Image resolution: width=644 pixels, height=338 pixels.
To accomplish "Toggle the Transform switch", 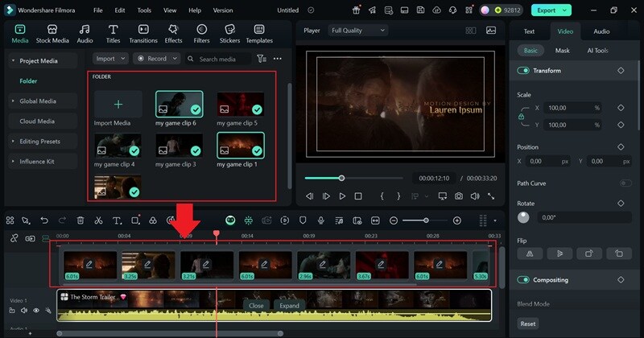I will point(522,71).
